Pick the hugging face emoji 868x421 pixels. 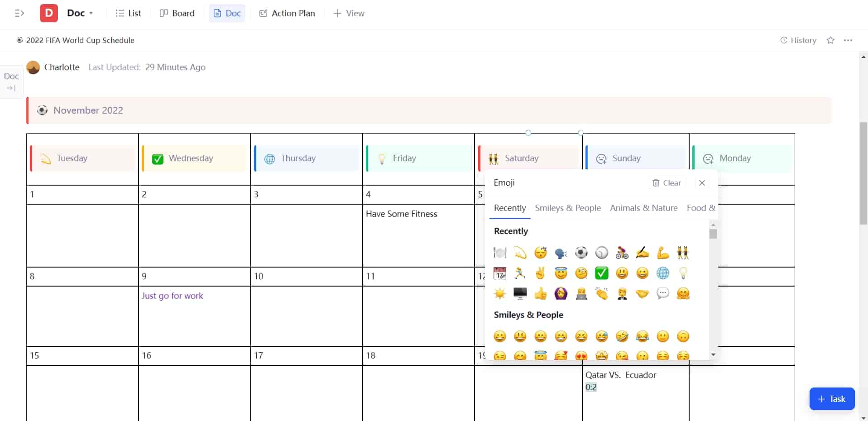tap(683, 293)
